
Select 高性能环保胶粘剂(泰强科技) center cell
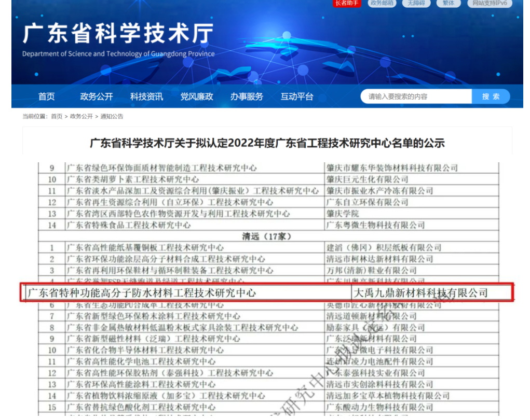pyautogui.click(x=195, y=373)
